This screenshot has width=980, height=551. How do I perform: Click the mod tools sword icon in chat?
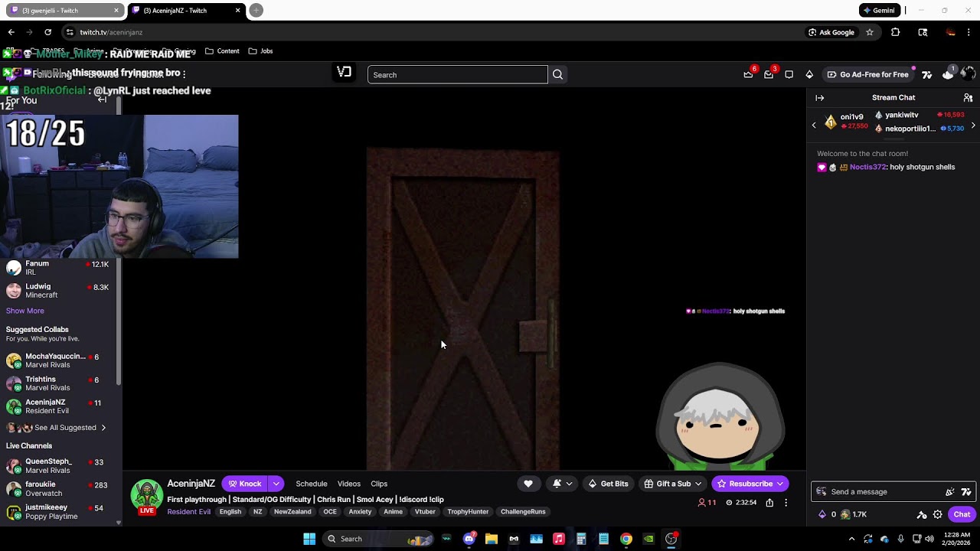(922, 514)
